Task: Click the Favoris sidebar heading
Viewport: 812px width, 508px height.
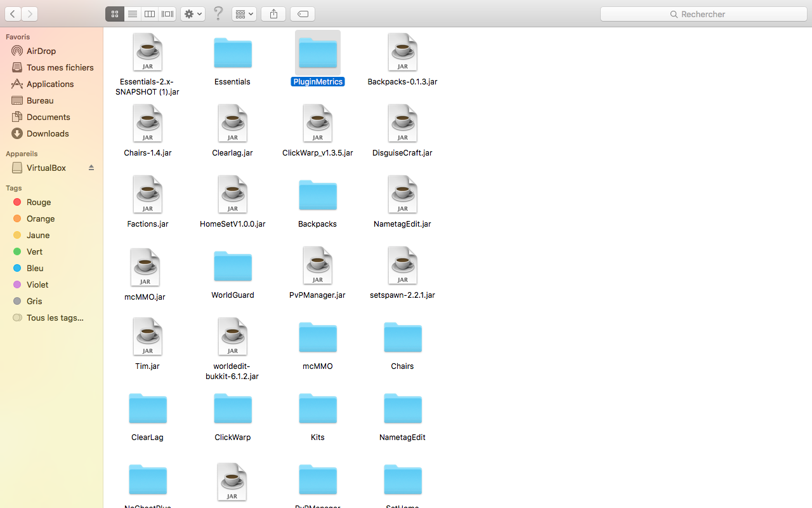Action: (x=18, y=37)
